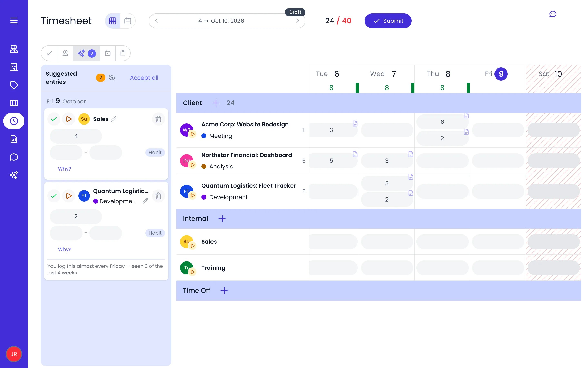The image size is (588, 368).
Task: Hide suggested entries with eye icon
Action: pyautogui.click(x=112, y=78)
